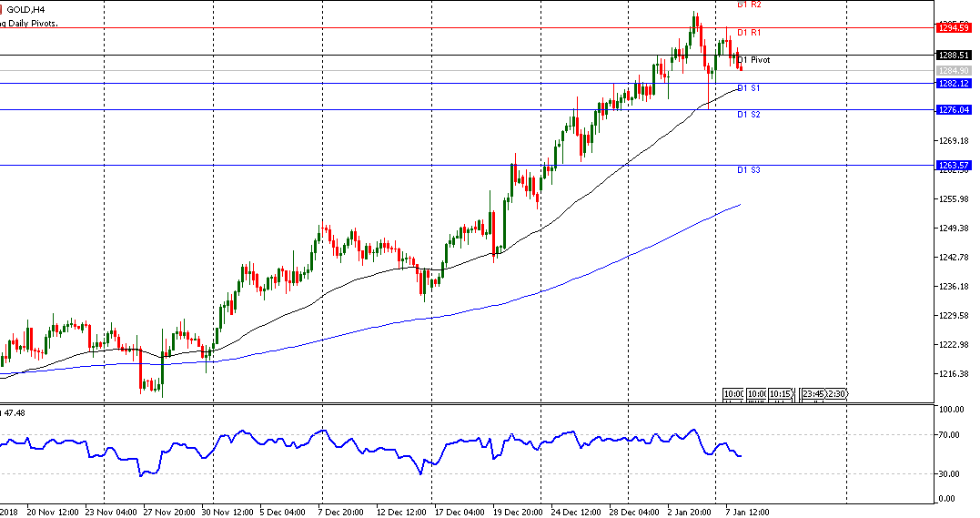Screen dimensions: 980x518
Task: Click the D1 S2 support label
Action: pos(749,115)
